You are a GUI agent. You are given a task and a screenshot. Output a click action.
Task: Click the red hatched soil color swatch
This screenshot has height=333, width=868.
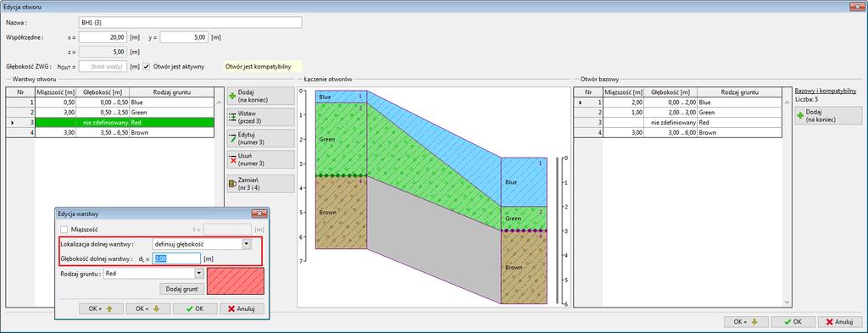point(236,281)
